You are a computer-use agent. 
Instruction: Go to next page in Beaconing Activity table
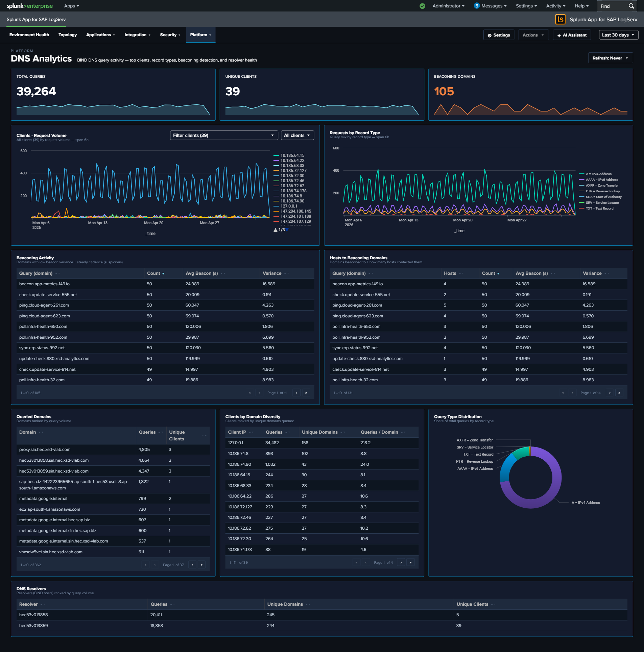point(296,393)
